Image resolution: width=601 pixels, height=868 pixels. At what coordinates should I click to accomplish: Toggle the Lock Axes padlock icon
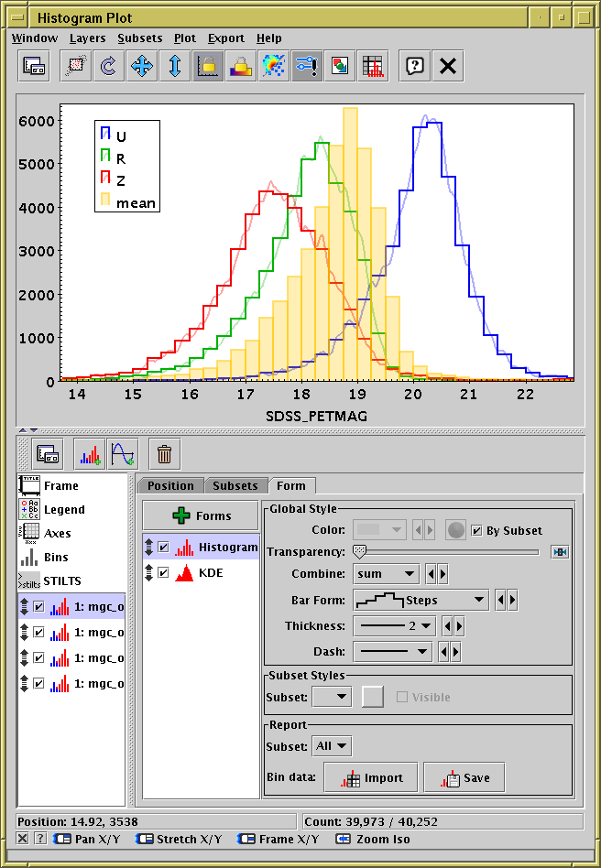coord(209,66)
